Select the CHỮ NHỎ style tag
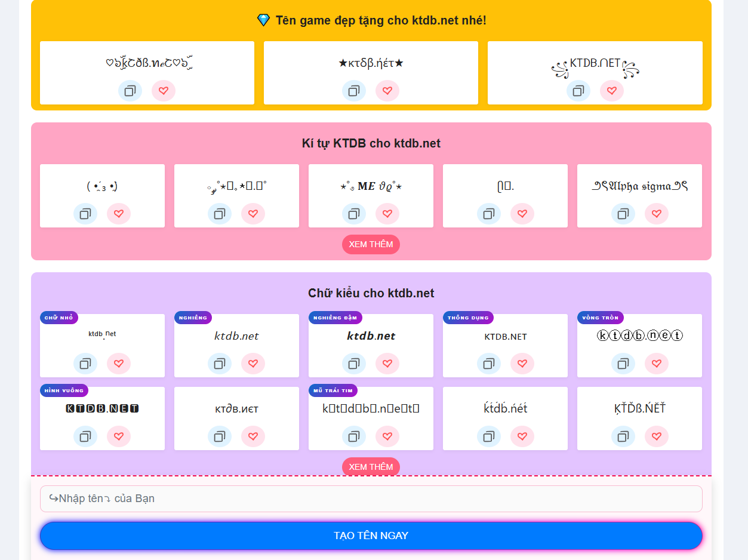The height and width of the screenshot is (560, 748). point(59,318)
